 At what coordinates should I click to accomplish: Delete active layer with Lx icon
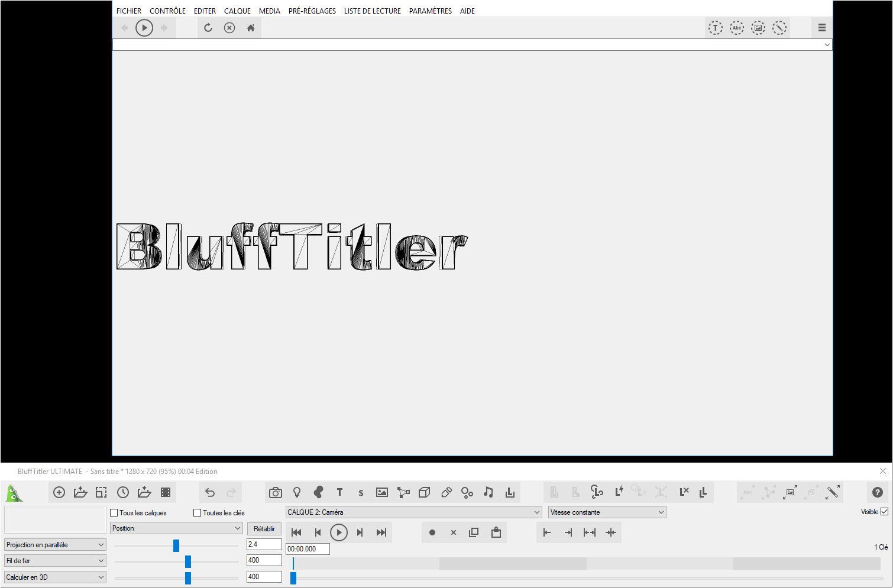click(684, 492)
